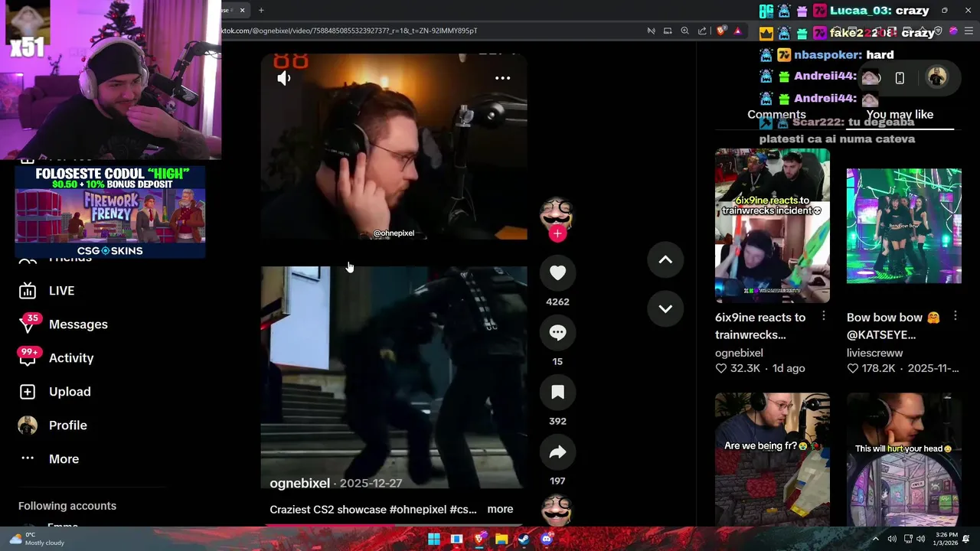Open ognebixel author link under 6ix9ine video
The height and width of the screenshot is (551, 980).
739,354
